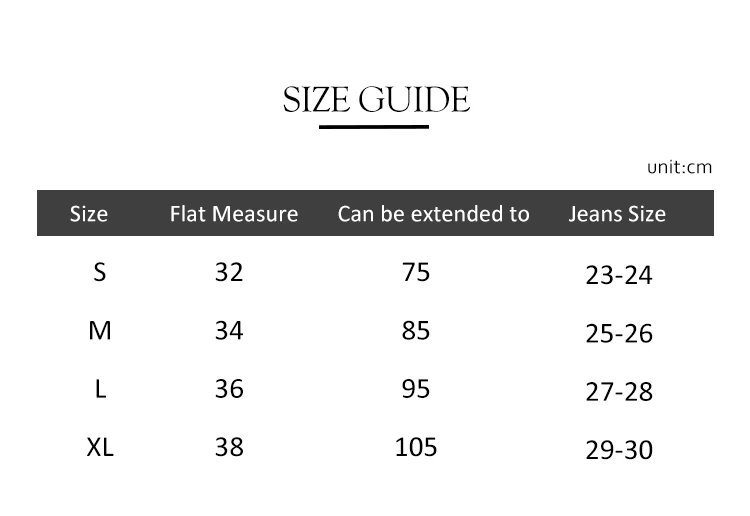Click extended value 75

(x=416, y=272)
